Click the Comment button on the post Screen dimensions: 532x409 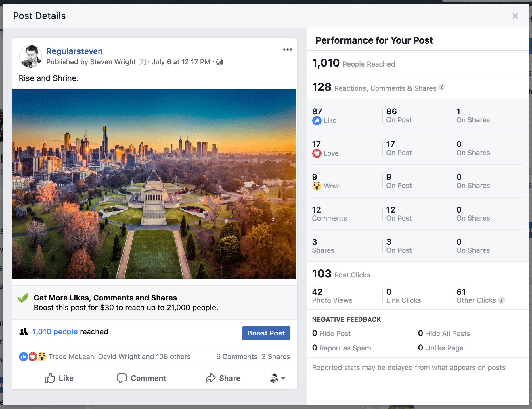tap(141, 378)
